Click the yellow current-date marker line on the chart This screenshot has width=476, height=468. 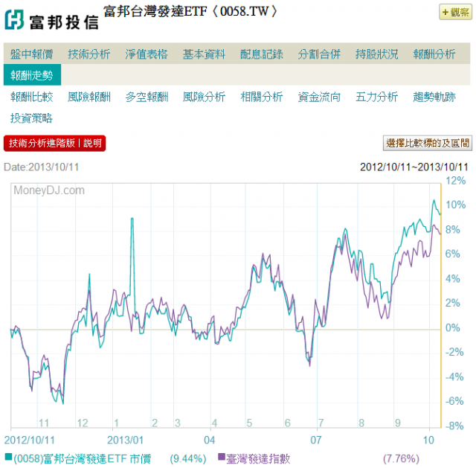[441, 305]
